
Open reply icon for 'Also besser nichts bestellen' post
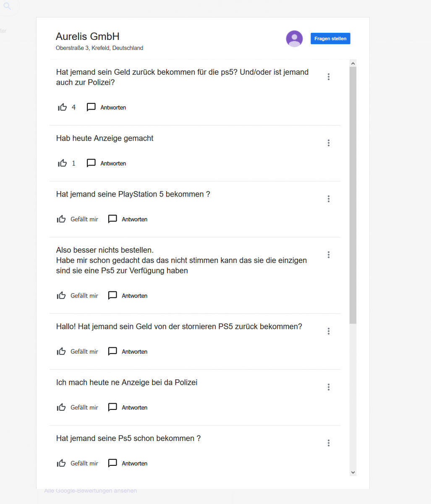[112, 296]
